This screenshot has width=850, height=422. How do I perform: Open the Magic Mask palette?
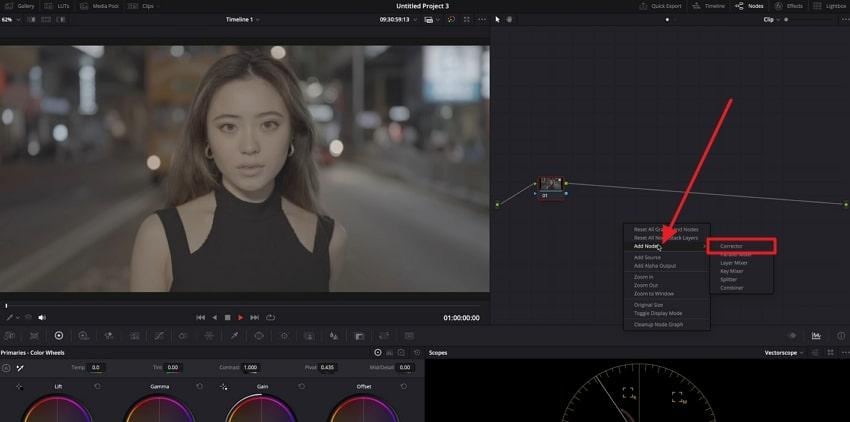pos(309,336)
